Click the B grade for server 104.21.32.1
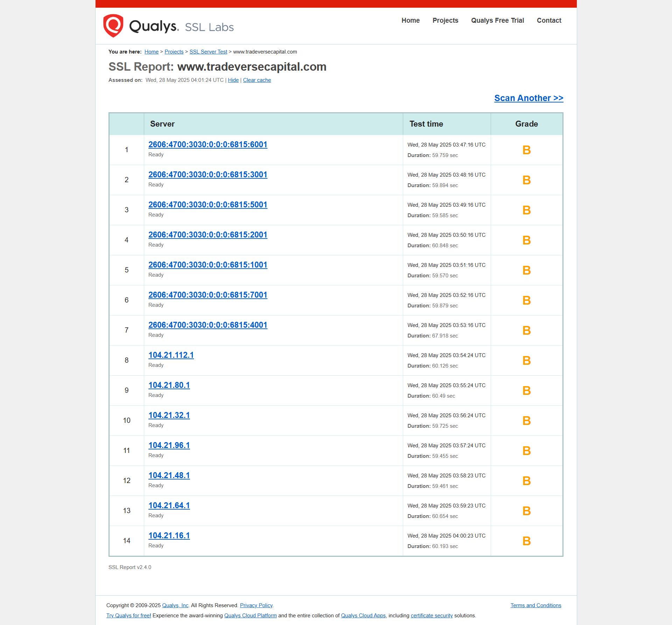This screenshot has width=672, height=625. 526,421
